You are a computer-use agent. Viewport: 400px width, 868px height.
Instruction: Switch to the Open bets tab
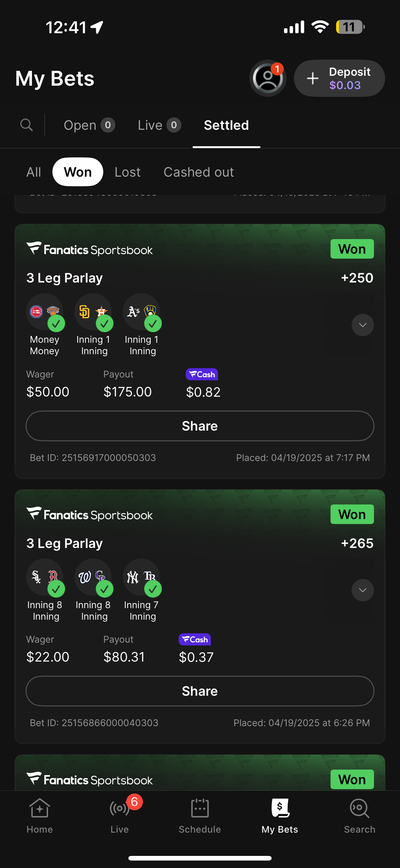point(89,125)
